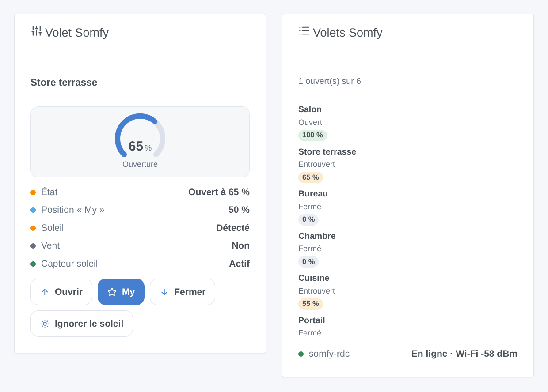The image size is (548, 392).
Task: Click the 'Ouvert' status under Salon
Action: pyautogui.click(x=310, y=122)
